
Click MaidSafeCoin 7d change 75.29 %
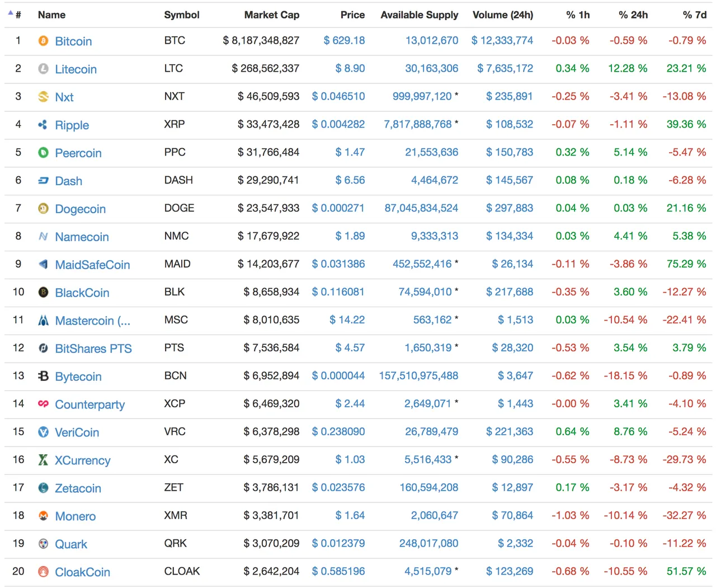click(x=686, y=264)
